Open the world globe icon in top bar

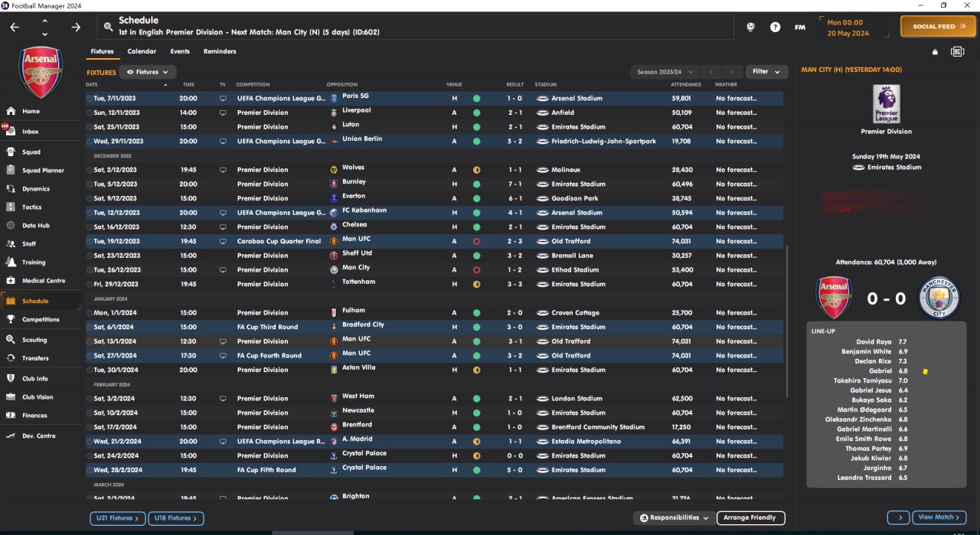coord(751,27)
